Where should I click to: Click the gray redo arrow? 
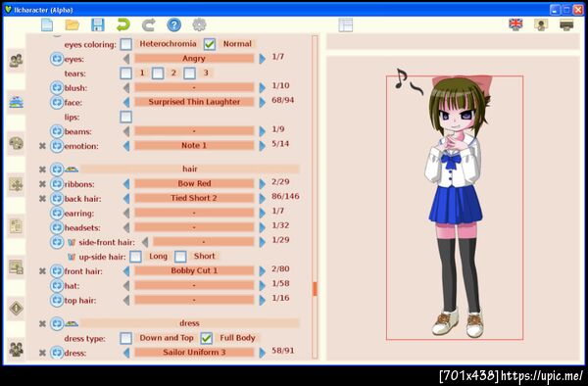point(149,25)
